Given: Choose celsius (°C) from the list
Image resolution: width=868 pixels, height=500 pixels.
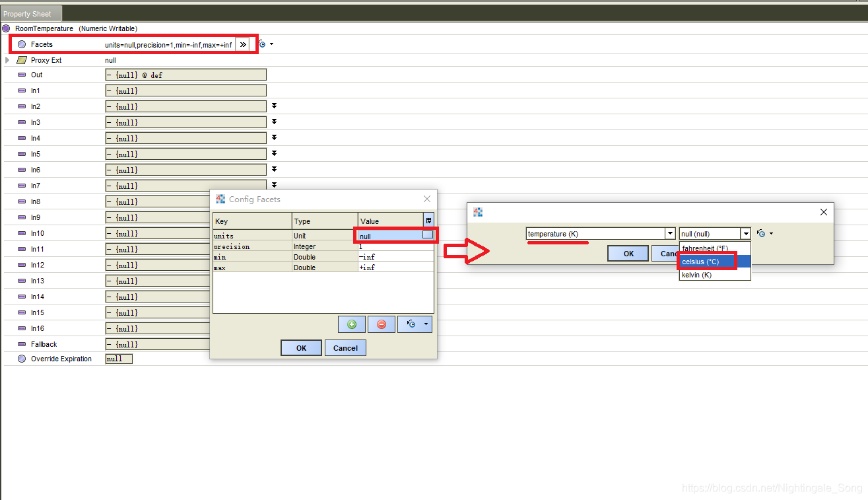Looking at the screenshot, I should pos(715,262).
